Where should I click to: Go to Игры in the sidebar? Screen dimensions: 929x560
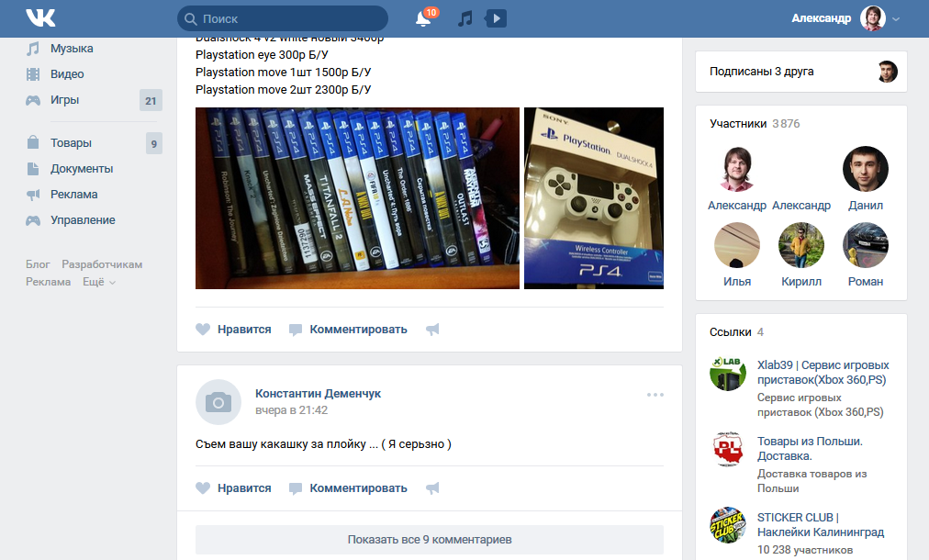64,100
